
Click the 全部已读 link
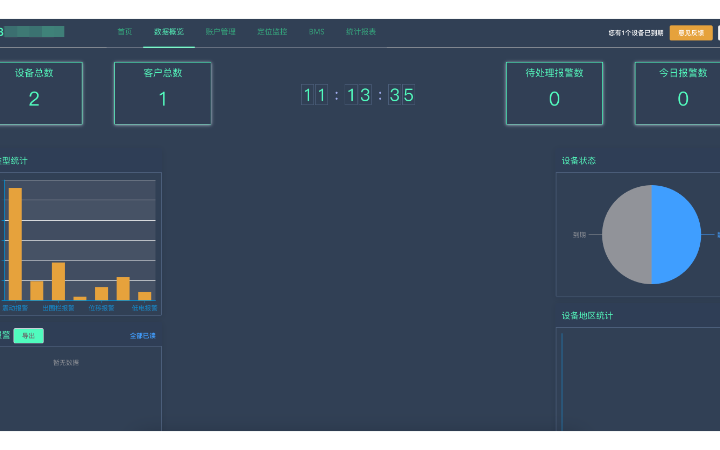click(142, 336)
